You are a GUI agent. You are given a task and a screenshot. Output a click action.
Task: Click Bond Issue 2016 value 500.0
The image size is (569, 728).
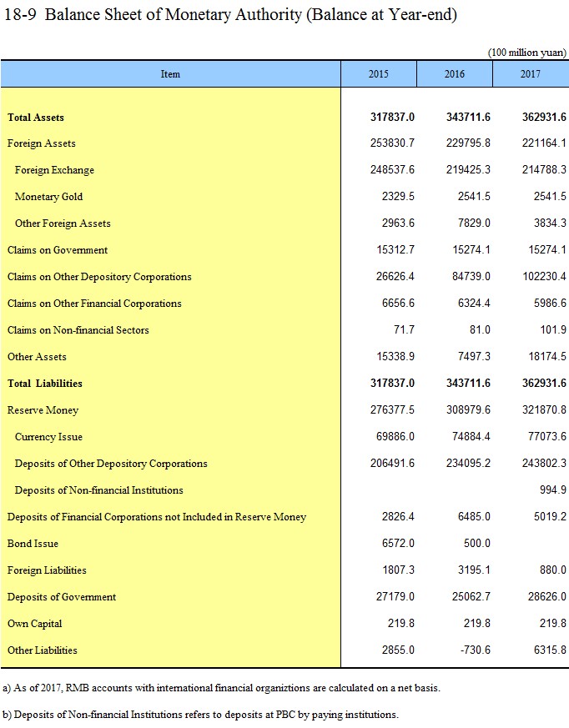pyautogui.click(x=477, y=544)
